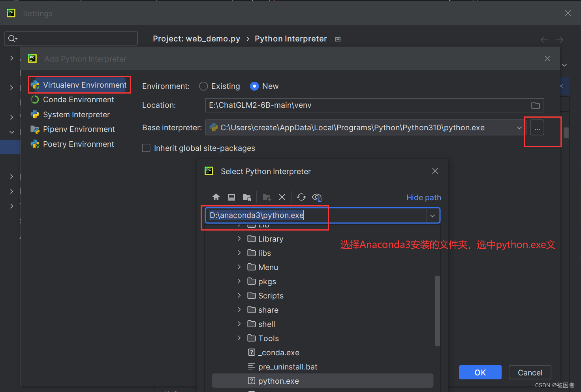This screenshot has height=392, width=581.
Task: Click the path field with D:\anaconda3\python.exe
Action: (x=315, y=216)
